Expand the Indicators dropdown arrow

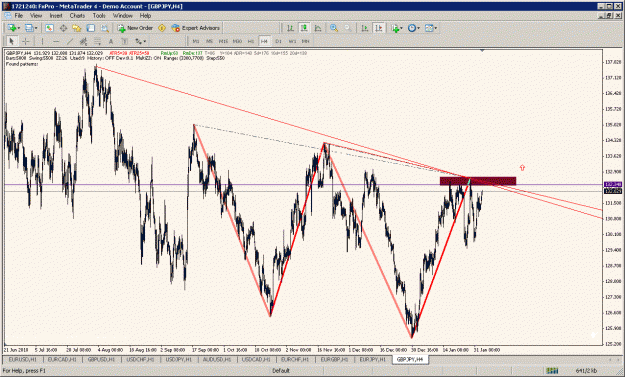401,28
